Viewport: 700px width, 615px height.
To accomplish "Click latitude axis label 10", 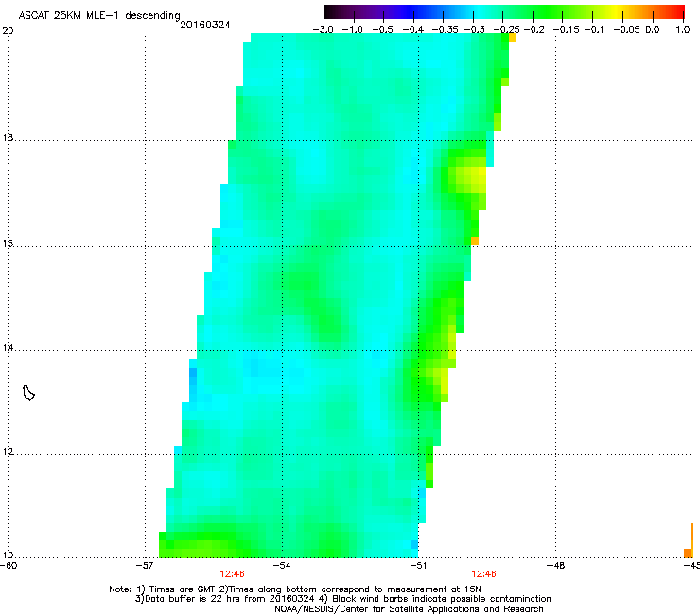I will click(8, 555).
